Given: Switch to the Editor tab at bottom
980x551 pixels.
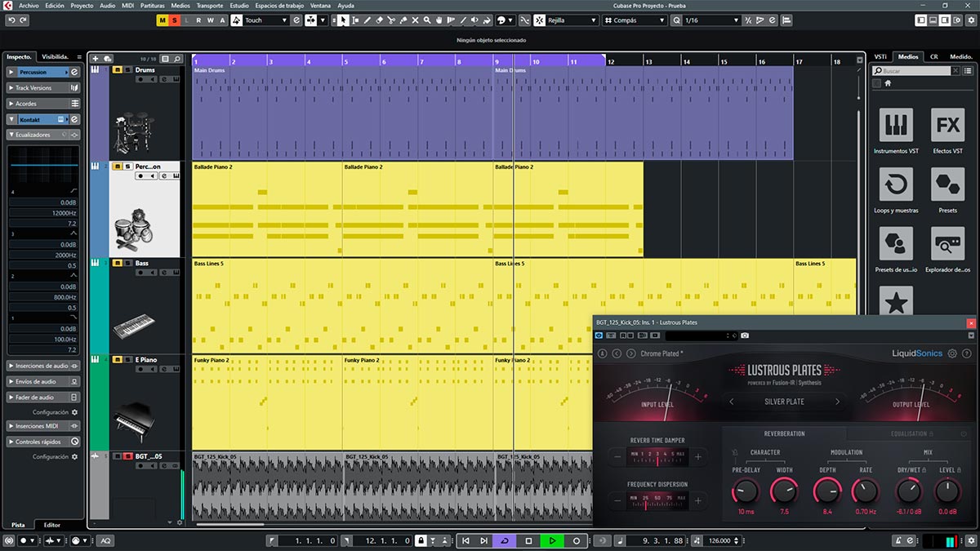Looking at the screenshot, I should pos(52,525).
